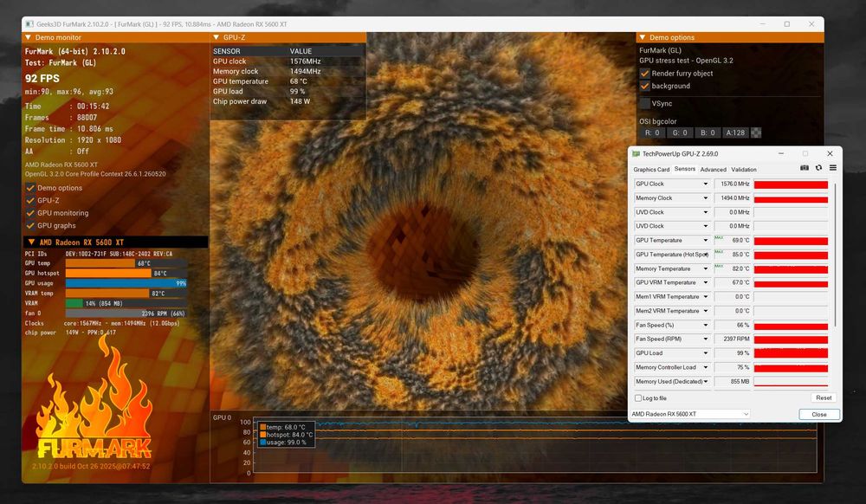Click the graph legend hotspot: 84.0 °C entry
The height and width of the screenshot is (504, 866).
(286, 435)
